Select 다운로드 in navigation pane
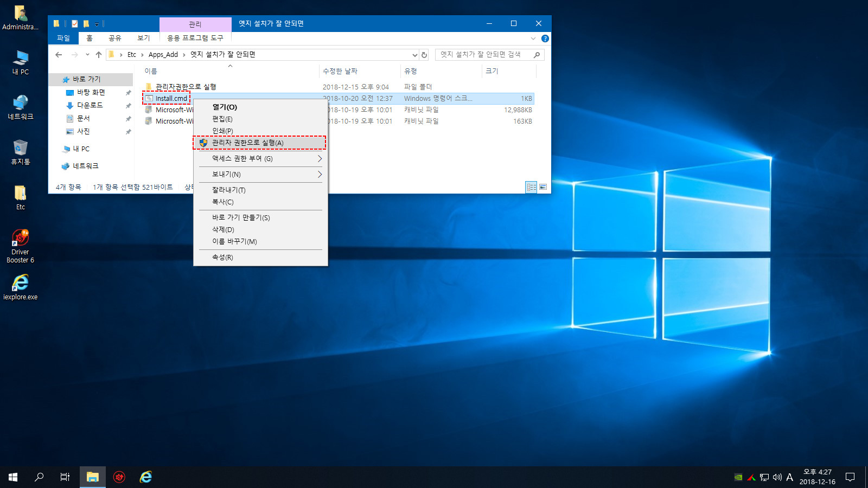The image size is (868, 488). (91, 106)
